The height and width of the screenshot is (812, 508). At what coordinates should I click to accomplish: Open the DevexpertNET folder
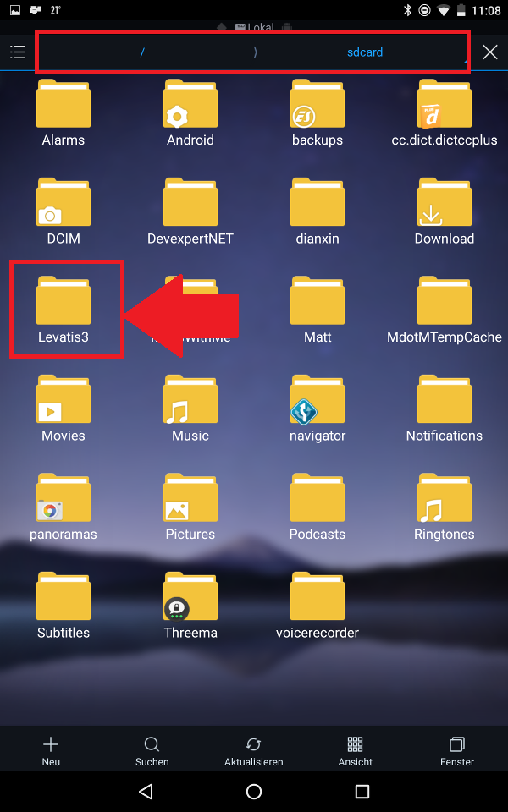pos(190,211)
